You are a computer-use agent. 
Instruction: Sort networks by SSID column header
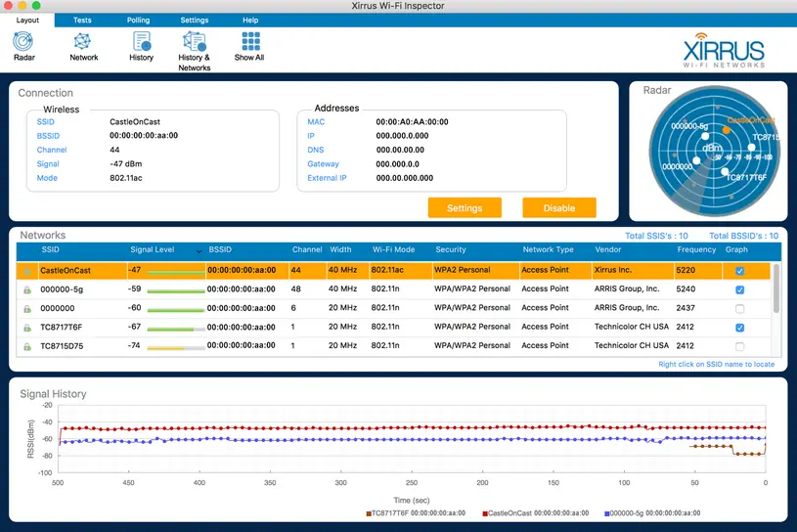(50, 249)
